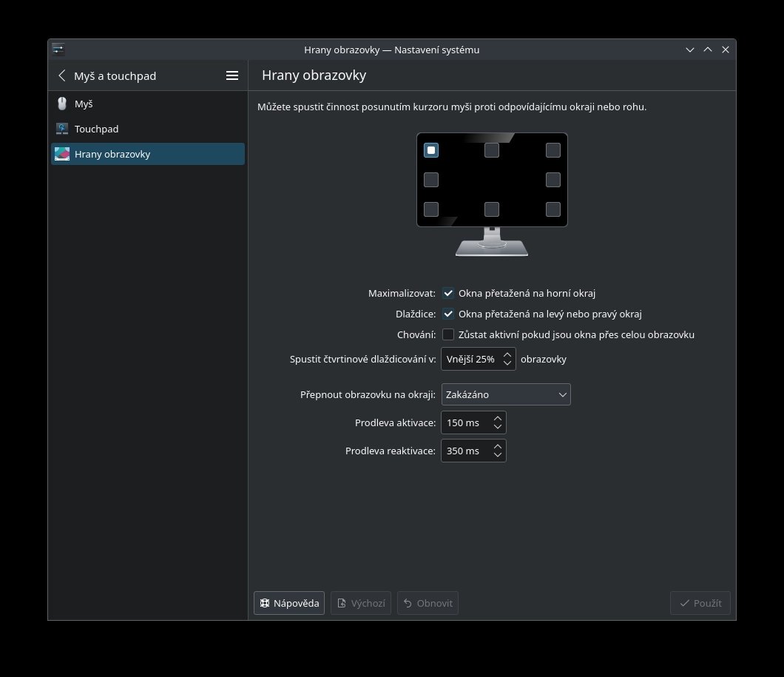Screen dimensions: 784x677
Task: Go back using the sidebar back arrow
Action: (62, 75)
